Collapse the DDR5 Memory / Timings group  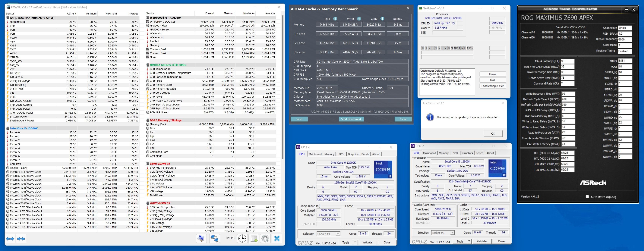[x=148, y=120]
